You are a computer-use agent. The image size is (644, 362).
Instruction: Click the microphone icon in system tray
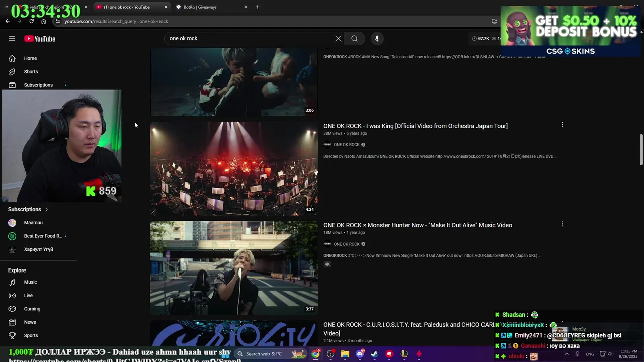pyautogui.click(x=577, y=354)
